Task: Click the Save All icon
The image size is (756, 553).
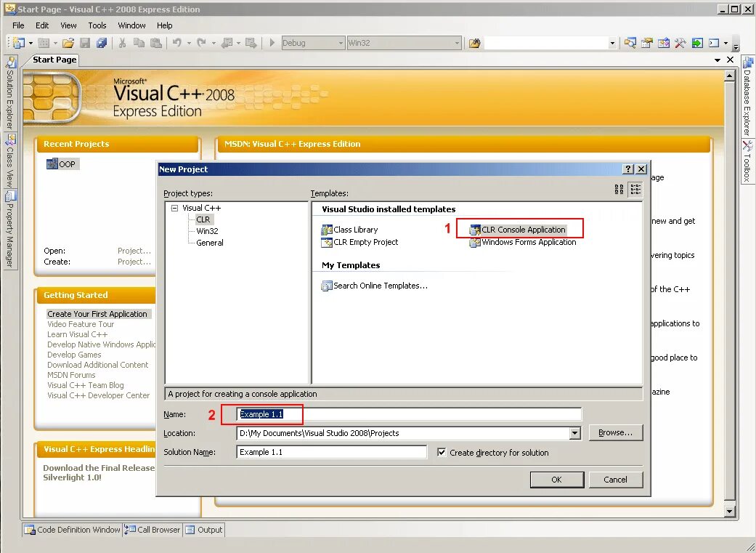Action: click(101, 43)
